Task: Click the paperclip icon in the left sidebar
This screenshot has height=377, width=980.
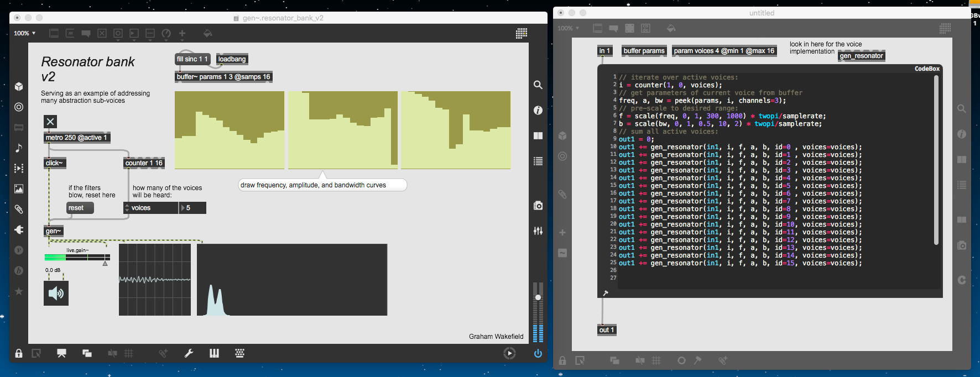Action: (19, 209)
